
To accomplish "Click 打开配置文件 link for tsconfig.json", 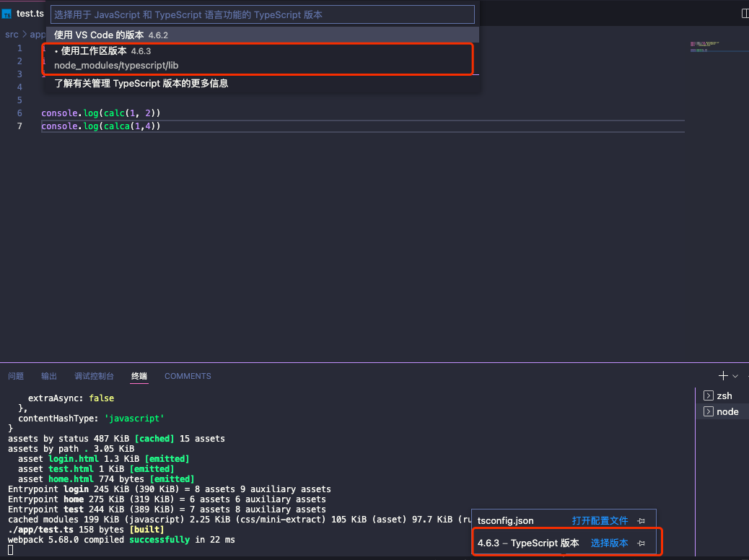I will click(x=600, y=521).
